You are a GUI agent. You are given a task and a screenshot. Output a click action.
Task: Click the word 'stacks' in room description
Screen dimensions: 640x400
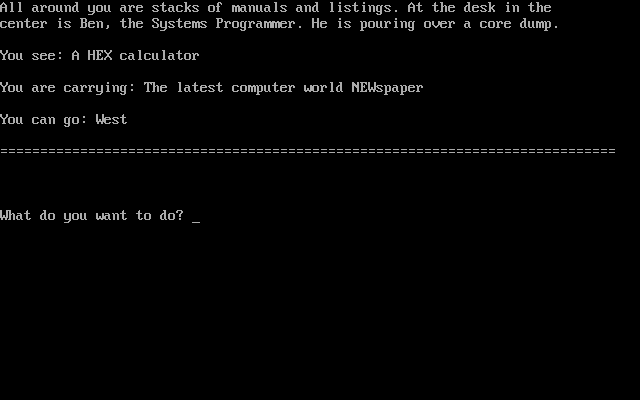pyautogui.click(x=176, y=7)
